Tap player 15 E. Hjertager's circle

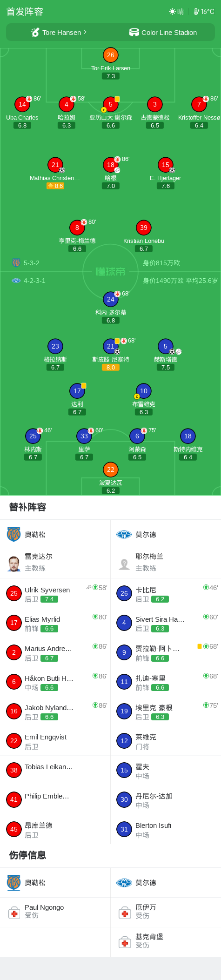(x=166, y=165)
